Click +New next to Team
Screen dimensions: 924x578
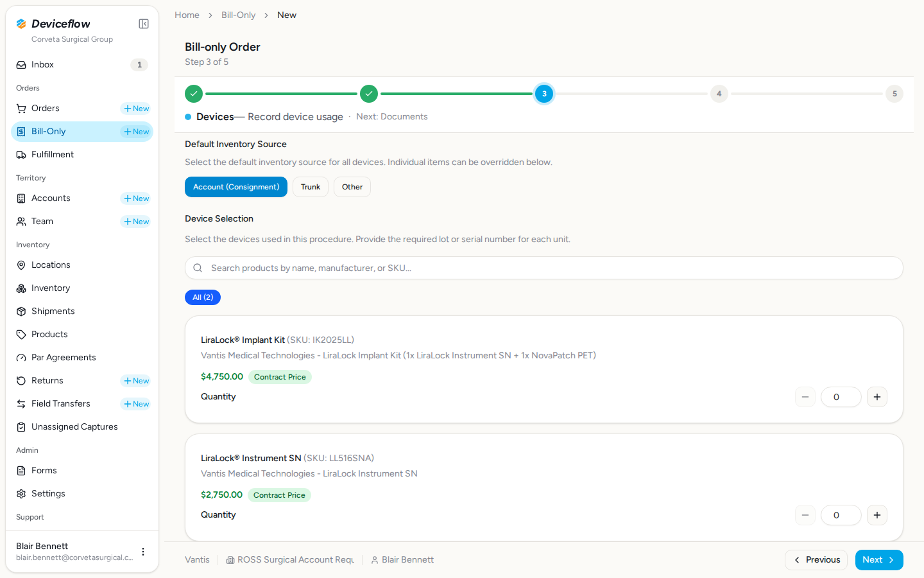tap(136, 222)
